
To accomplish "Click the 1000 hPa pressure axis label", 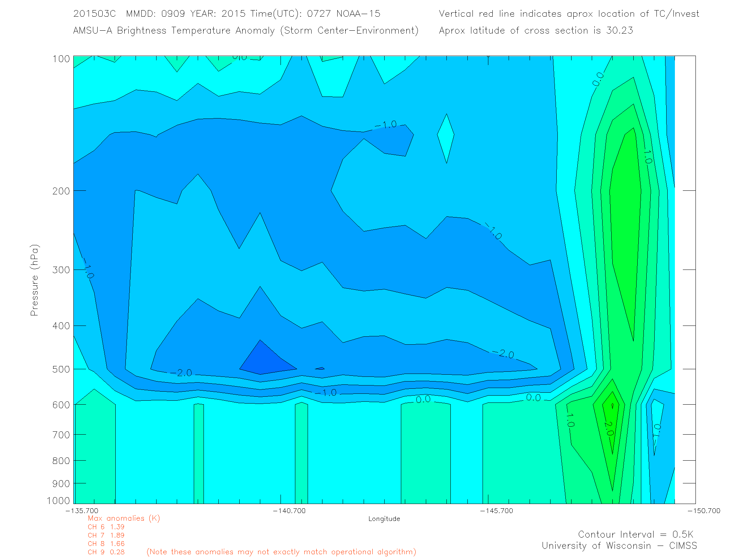I will point(58,501).
